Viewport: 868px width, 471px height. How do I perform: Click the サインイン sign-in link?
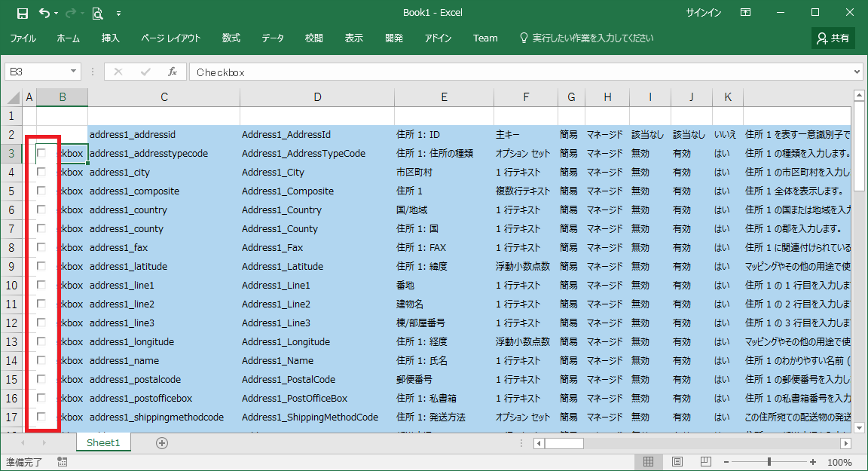tap(704, 13)
